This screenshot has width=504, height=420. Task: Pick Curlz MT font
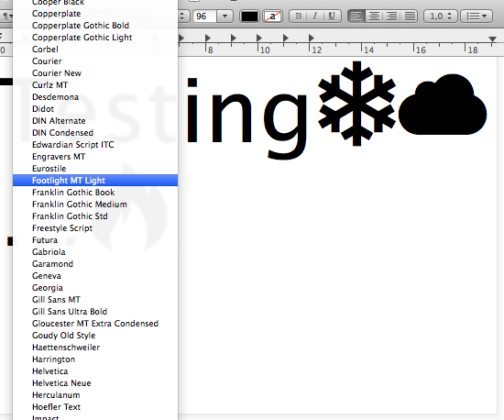click(95, 85)
